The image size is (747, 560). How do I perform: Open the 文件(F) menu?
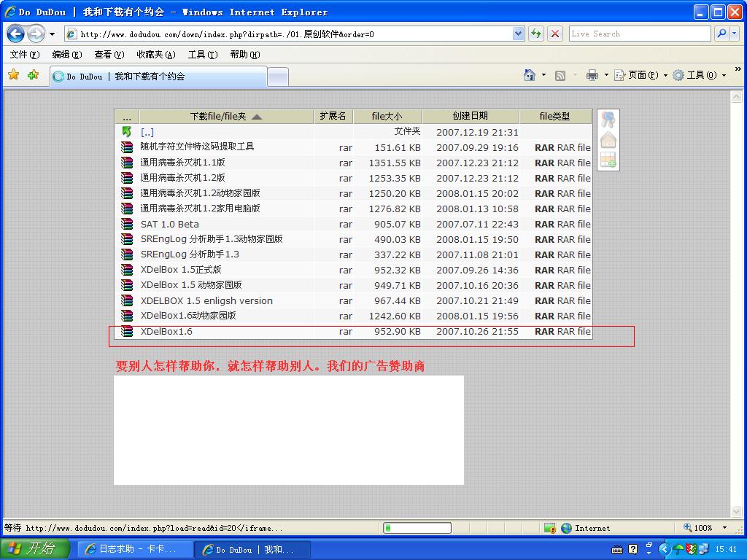pyautogui.click(x=25, y=55)
